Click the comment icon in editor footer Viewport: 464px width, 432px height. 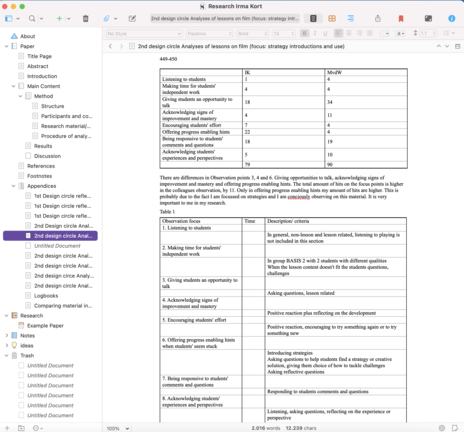point(455,428)
